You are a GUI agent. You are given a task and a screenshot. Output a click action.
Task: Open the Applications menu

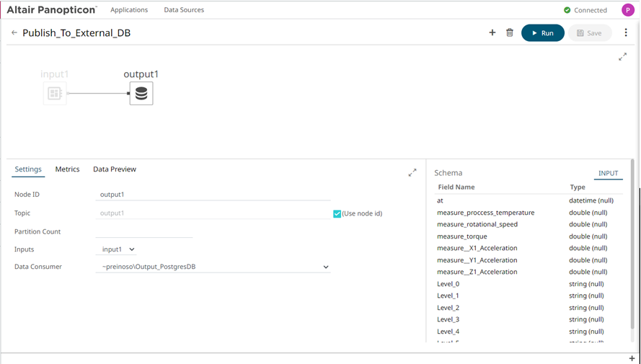129,10
